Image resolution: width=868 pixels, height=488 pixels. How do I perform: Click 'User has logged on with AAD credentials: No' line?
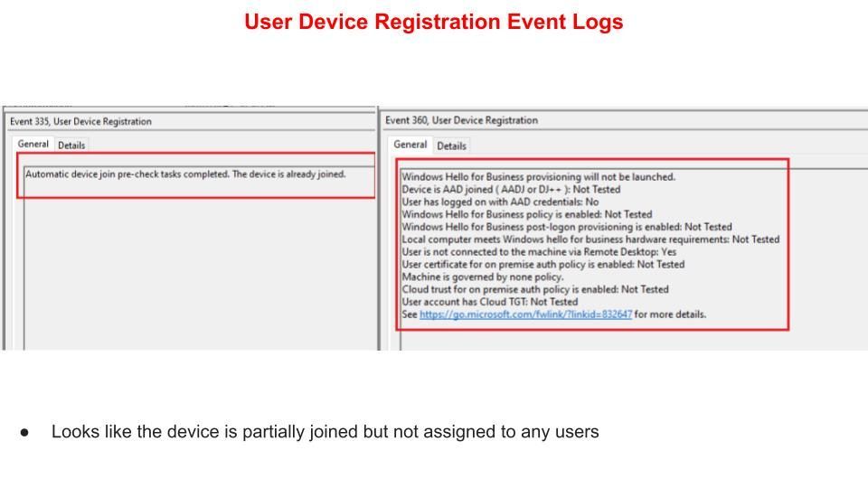pos(500,202)
